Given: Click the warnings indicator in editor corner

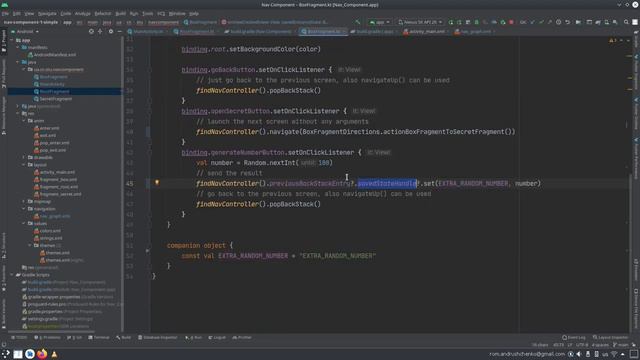Looking at the screenshot, I should [x=613, y=40].
